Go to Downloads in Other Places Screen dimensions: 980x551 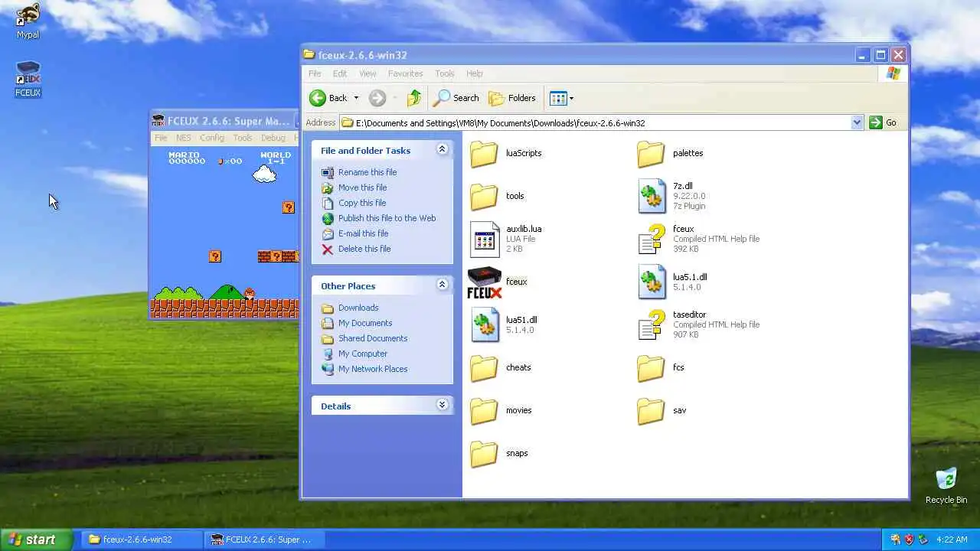(x=358, y=308)
